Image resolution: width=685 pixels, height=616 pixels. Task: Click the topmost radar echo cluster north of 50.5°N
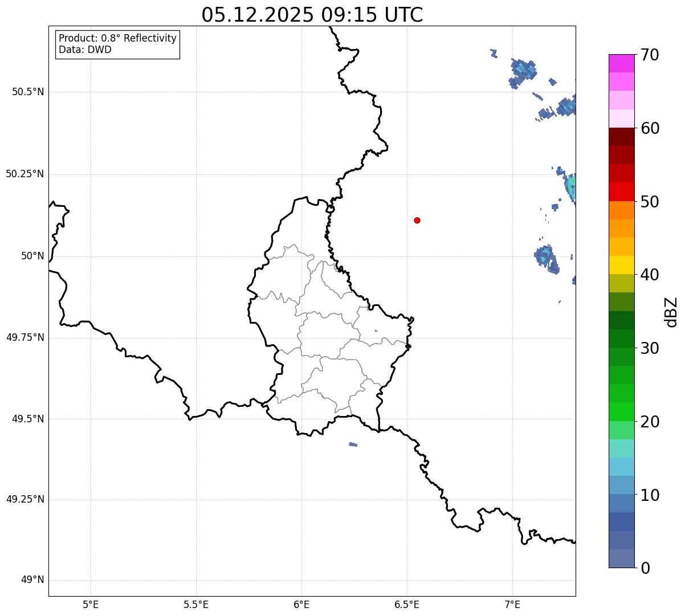(x=523, y=73)
